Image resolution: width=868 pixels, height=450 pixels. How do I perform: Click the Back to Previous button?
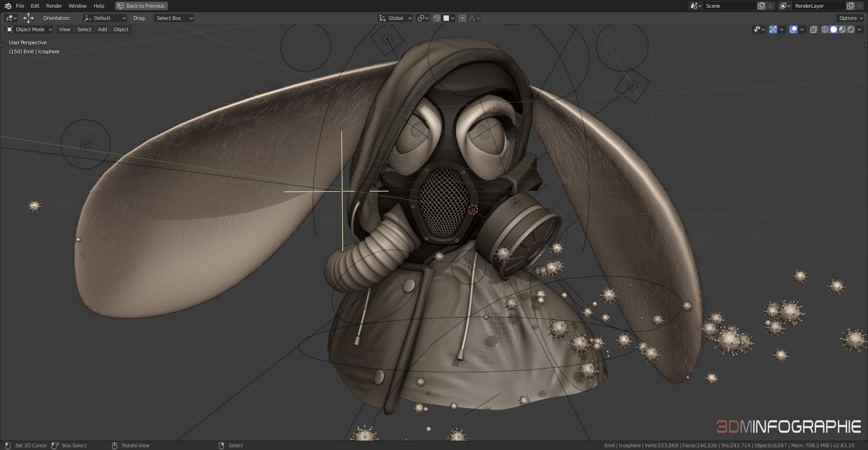tap(142, 6)
